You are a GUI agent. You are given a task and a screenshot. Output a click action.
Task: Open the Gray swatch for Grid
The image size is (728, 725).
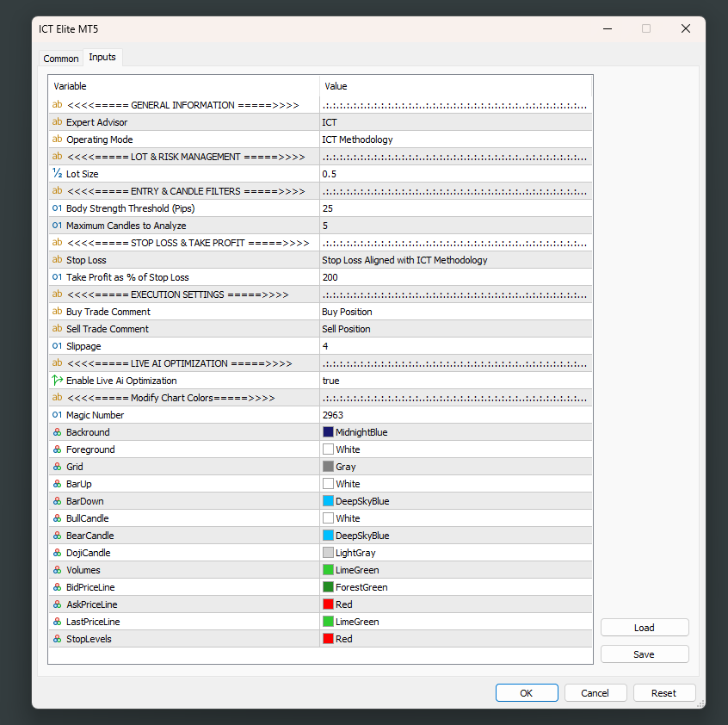pyautogui.click(x=328, y=467)
